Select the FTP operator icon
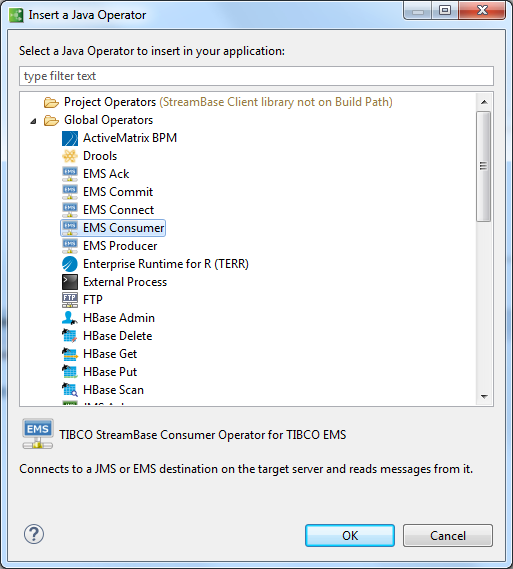Image resolution: width=513 pixels, height=569 pixels. point(70,300)
